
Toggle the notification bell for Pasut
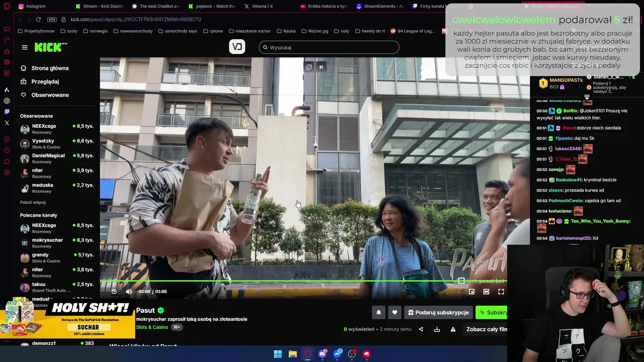[379, 312]
